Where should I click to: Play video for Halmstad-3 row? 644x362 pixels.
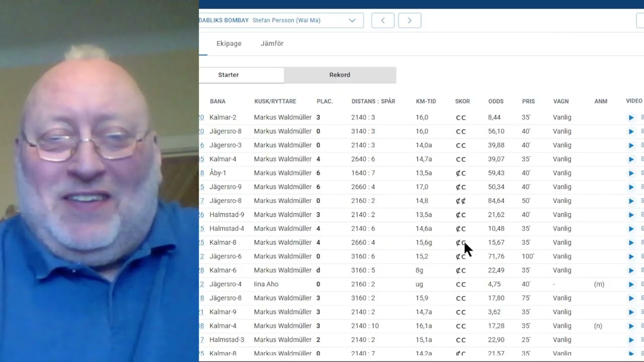[631, 340]
